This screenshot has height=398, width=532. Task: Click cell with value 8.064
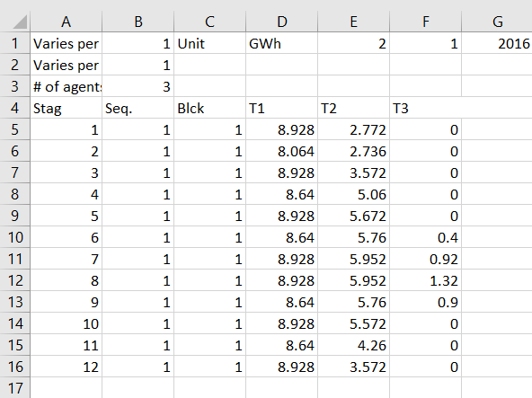[x=281, y=151]
